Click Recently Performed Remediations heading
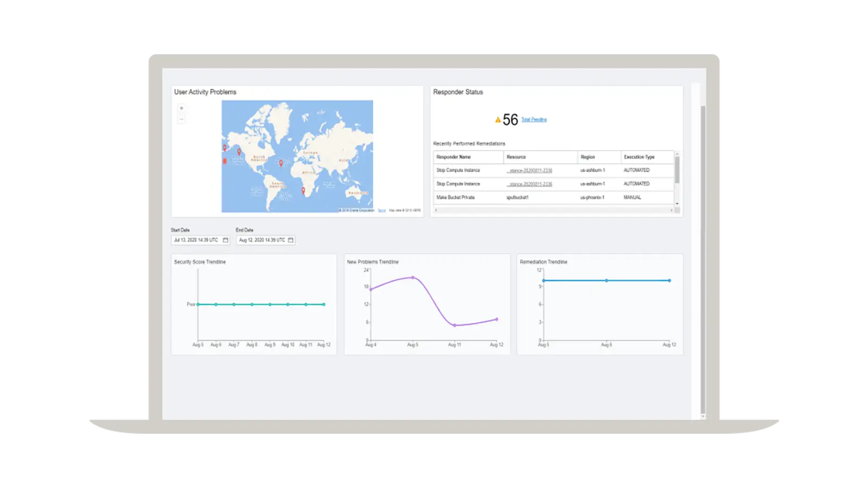 click(x=469, y=144)
